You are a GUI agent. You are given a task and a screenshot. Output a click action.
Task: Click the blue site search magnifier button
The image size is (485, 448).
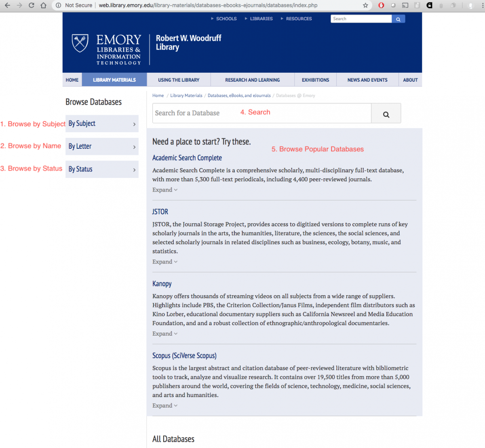[x=398, y=19]
